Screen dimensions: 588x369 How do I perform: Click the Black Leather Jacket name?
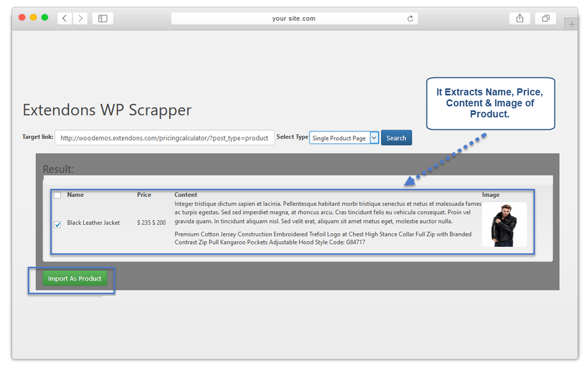pos(94,223)
